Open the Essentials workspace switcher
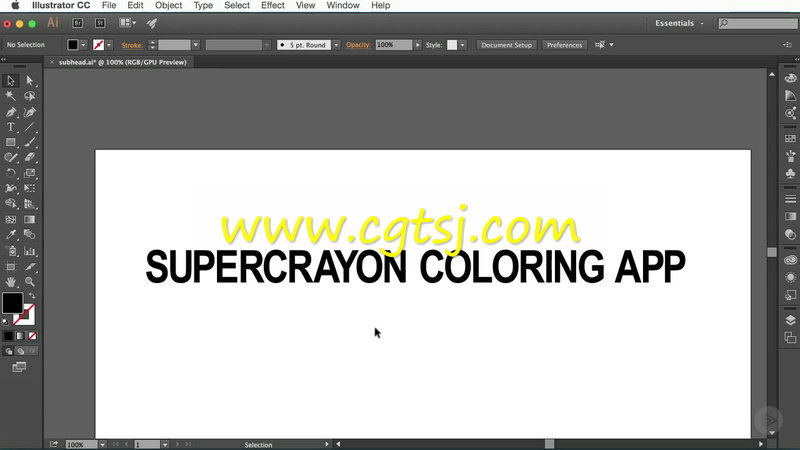This screenshot has width=800, height=450. [x=679, y=23]
